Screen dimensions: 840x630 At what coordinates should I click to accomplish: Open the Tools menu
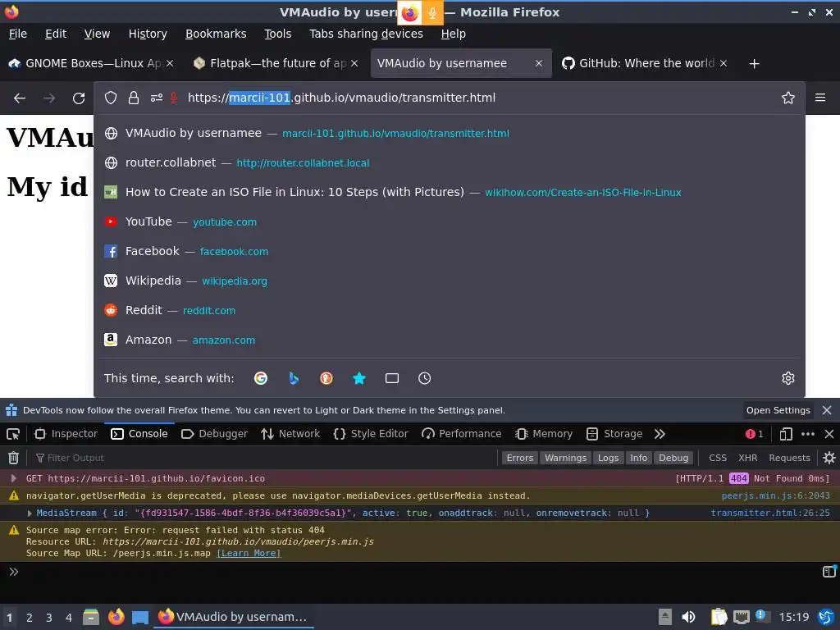277,34
